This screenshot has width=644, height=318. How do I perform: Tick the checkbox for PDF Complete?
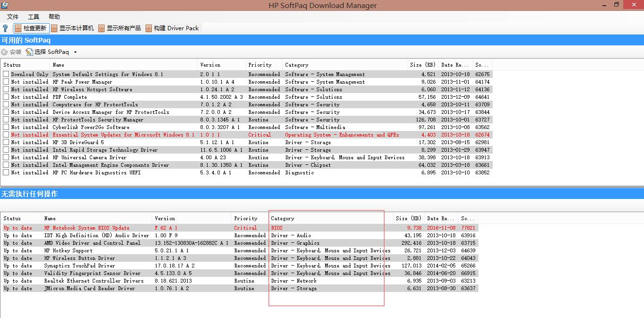click(x=6, y=97)
